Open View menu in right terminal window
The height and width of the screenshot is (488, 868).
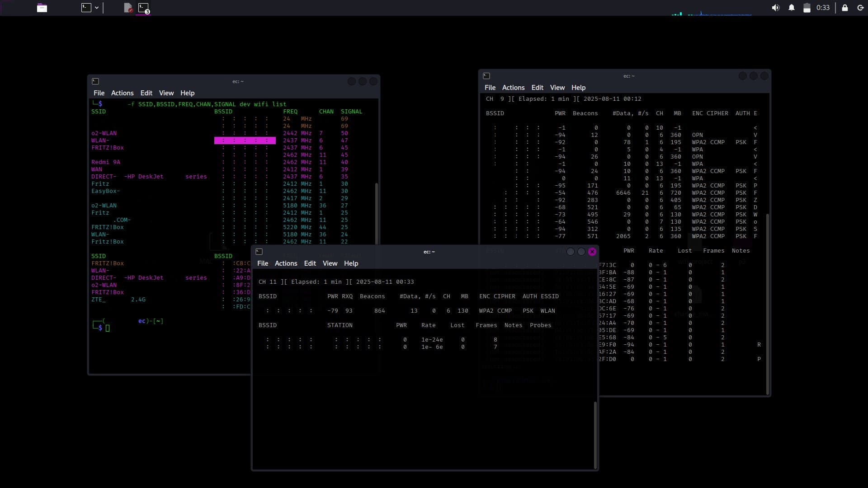(x=557, y=88)
